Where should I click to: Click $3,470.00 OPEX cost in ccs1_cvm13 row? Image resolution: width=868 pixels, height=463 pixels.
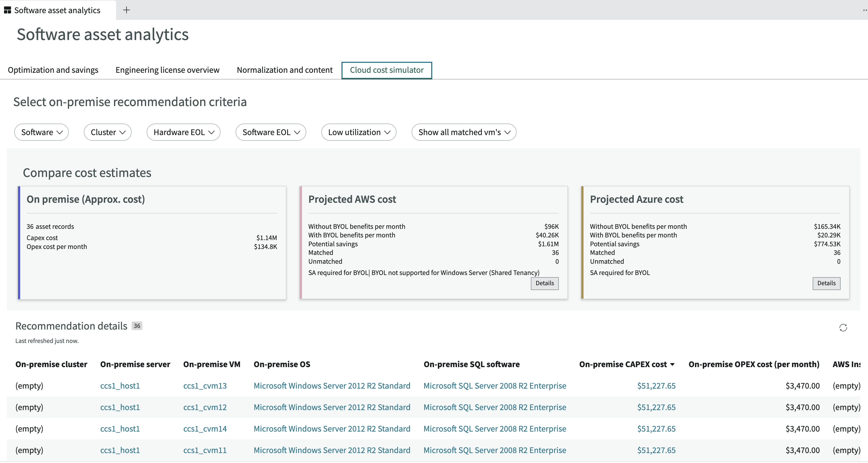[x=802, y=386]
